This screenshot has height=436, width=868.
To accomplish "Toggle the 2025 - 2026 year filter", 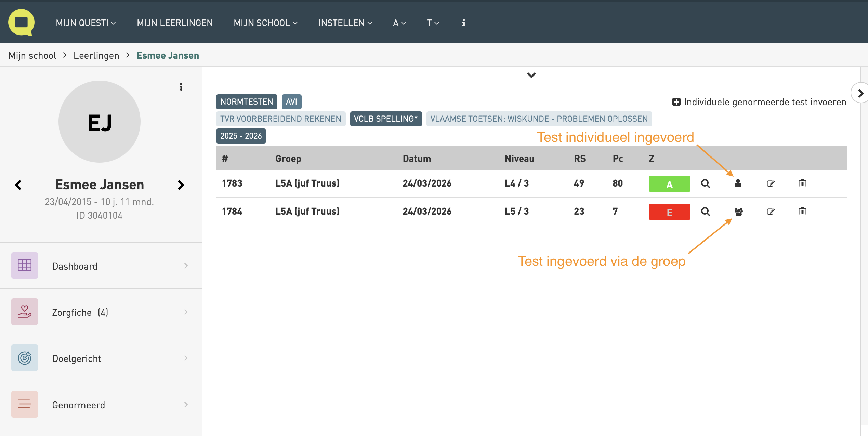I will point(241,136).
